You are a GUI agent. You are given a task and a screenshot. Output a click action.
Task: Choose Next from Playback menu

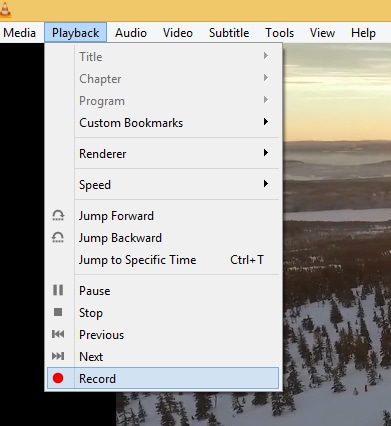(x=163, y=357)
